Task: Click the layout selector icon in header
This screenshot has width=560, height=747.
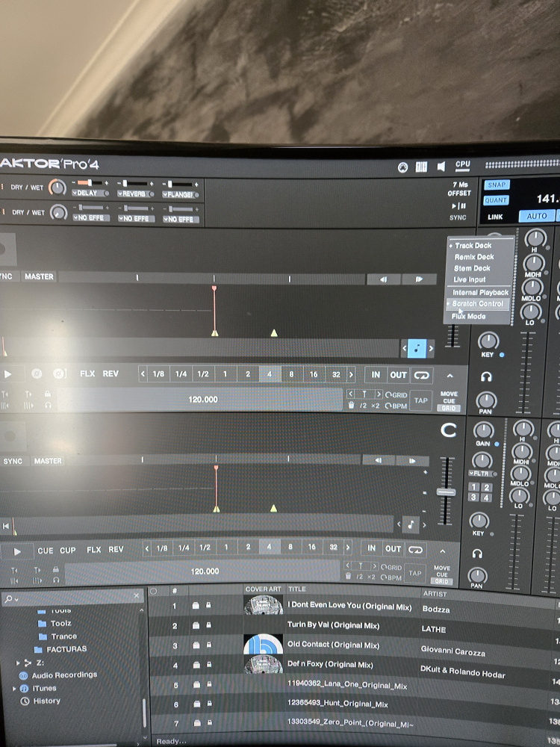Action: coord(421,167)
